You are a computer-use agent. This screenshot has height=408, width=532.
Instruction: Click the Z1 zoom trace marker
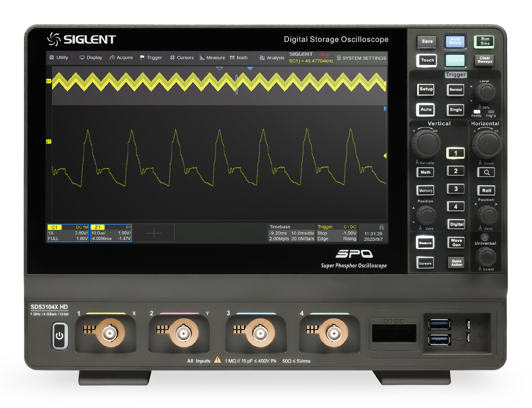(x=48, y=141)
